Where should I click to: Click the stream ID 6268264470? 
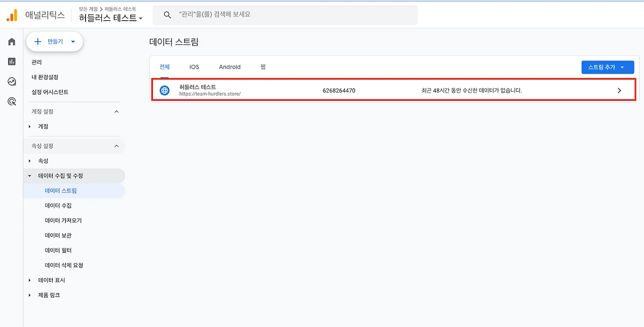tap(339, 91)
